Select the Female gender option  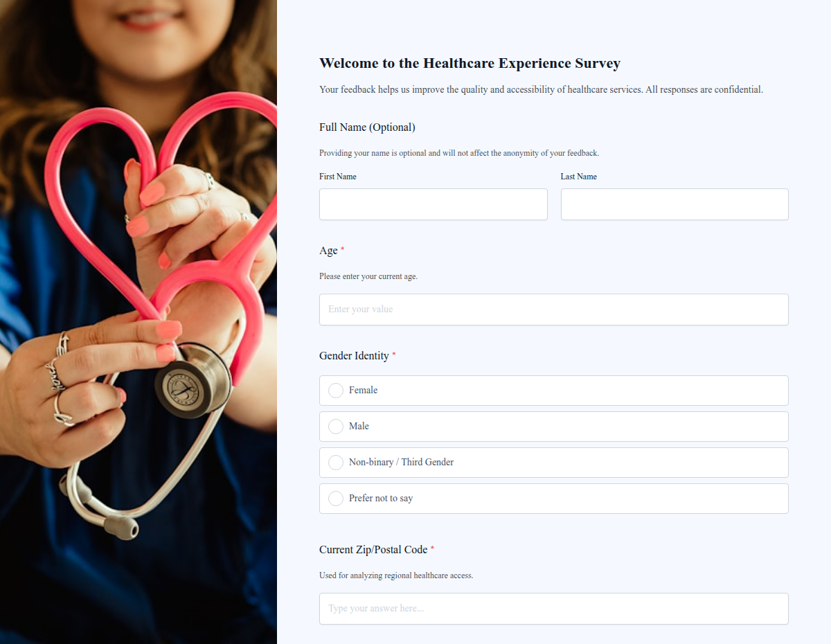coord(336,391)
